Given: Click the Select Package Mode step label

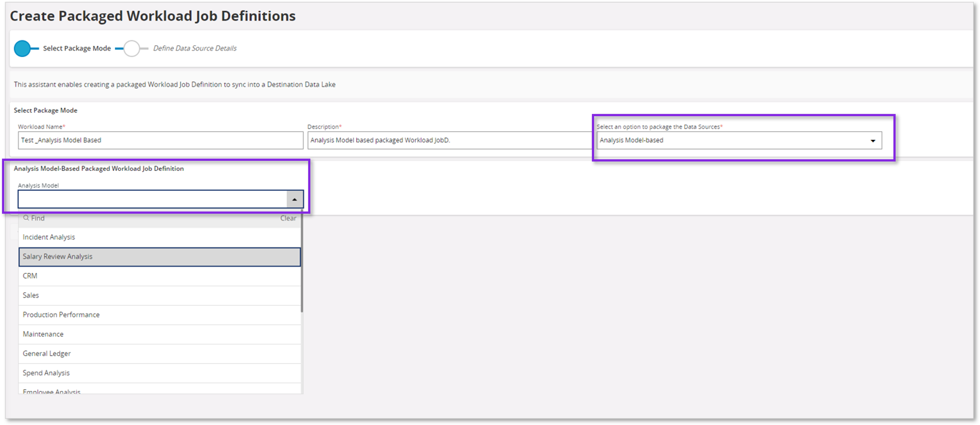Looking at the screenshot, I should point(77,48).
